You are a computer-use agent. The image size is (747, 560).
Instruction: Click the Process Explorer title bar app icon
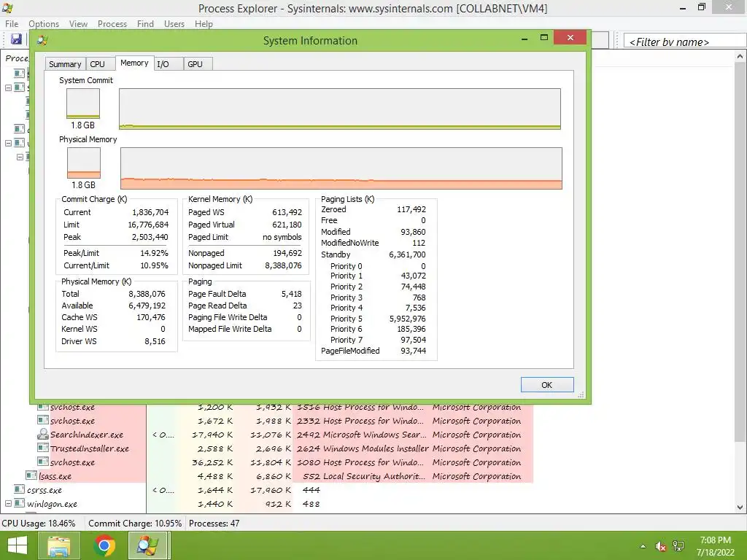point(7,8)
